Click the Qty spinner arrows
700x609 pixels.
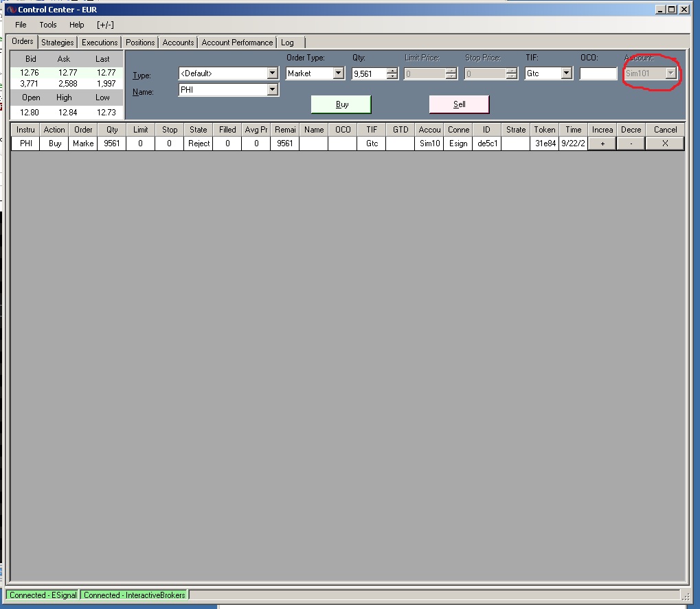click(x=392, y=73)
